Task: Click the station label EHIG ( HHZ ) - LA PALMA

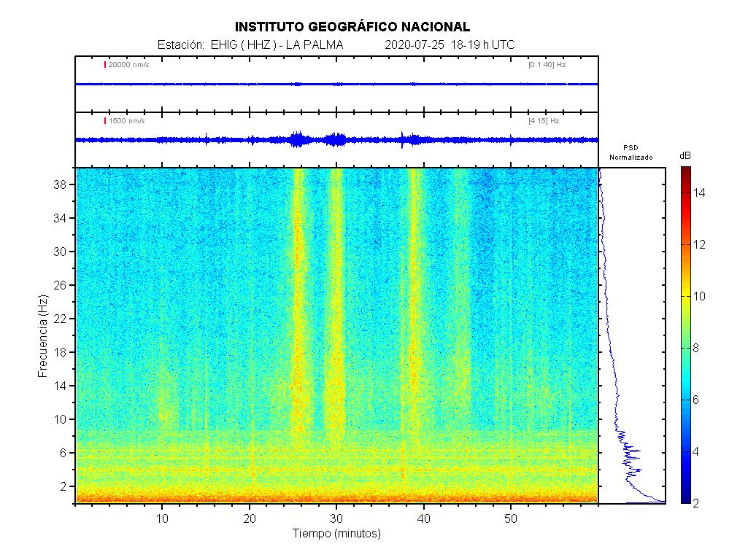Action: click(x=277, y=45)
